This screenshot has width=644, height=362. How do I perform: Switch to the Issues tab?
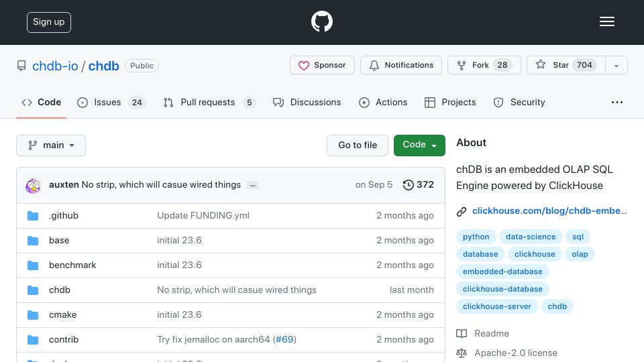tap(111, 102)
